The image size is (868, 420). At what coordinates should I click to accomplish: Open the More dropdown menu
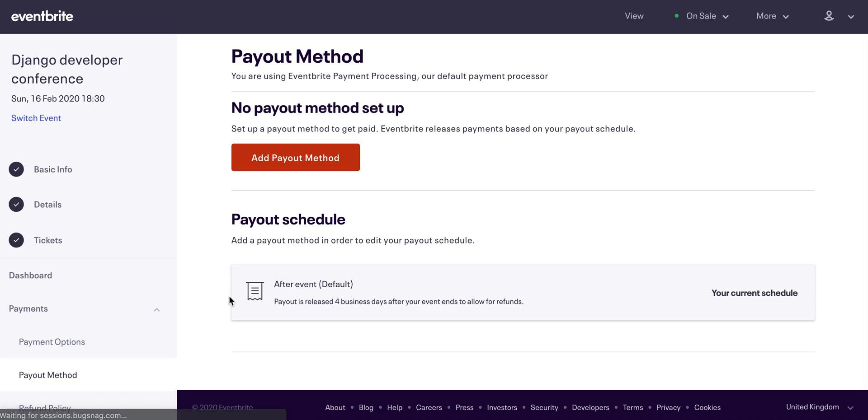point(773,16)
